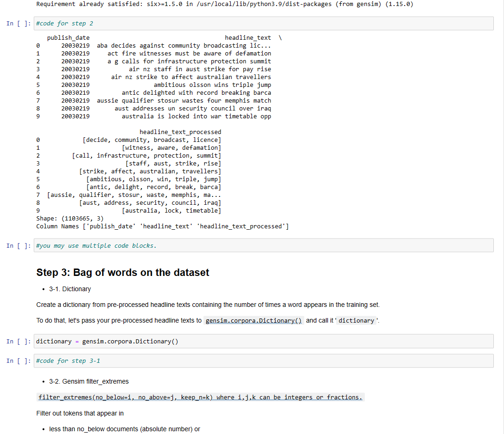Click processed list '[witness, aware, defamation]'
Viewport: 504px width, 434px height.
click(172, 148)
